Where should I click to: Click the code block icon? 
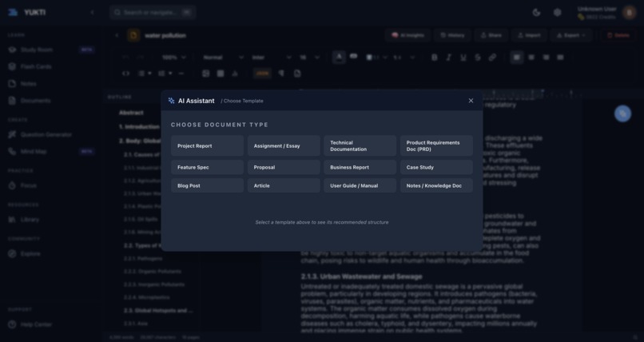(x=126, y=74)
